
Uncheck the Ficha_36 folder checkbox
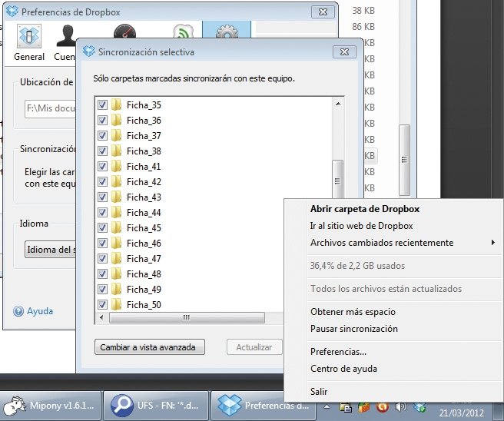point(102,120)
